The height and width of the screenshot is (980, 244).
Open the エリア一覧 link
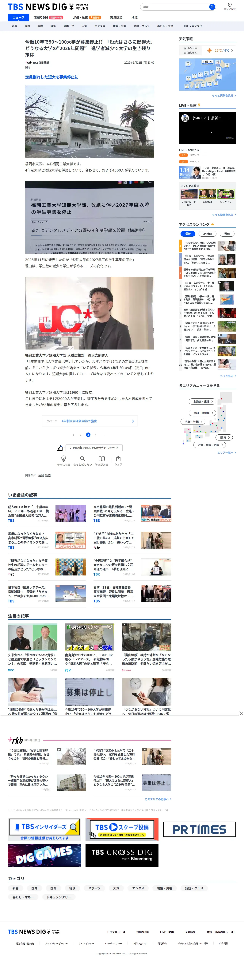227,453
